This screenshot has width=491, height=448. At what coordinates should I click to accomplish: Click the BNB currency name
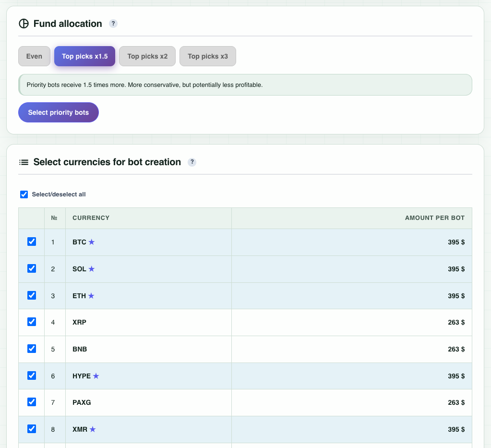click(80, 349)
